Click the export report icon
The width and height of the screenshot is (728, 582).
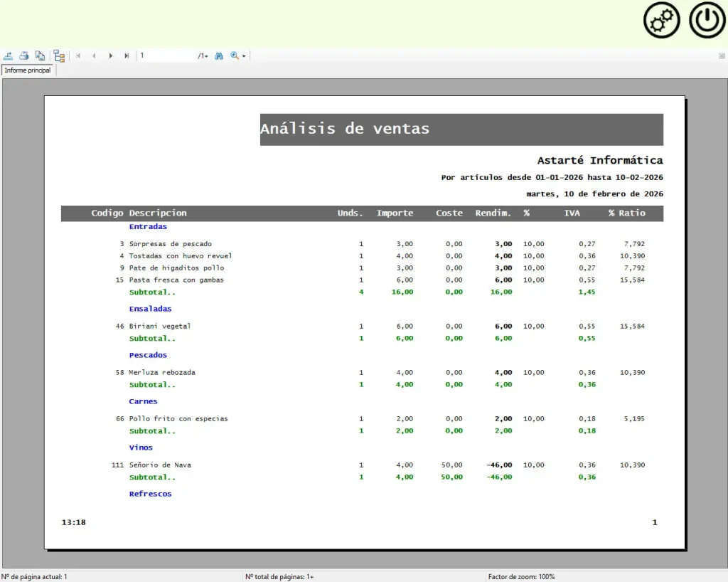pos(9,55)
